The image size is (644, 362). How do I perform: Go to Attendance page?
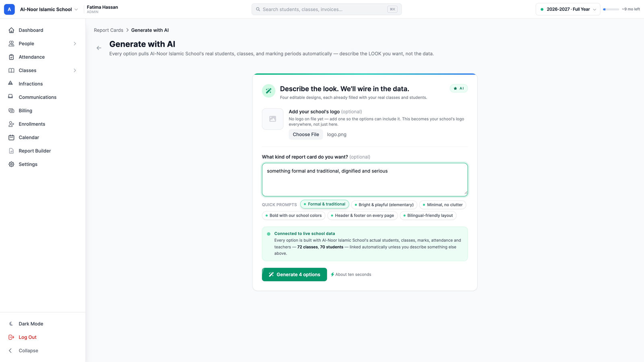click(43, 57)
